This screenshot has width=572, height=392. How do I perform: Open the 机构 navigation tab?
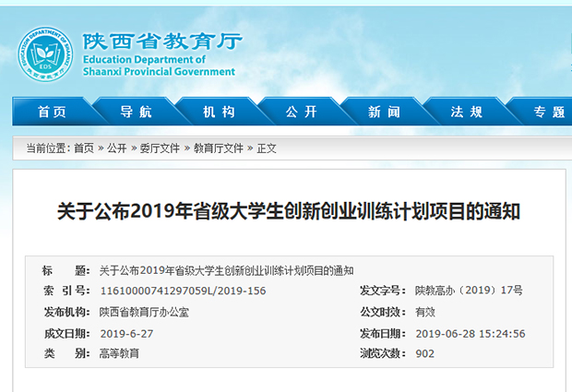tap(219, 112)
